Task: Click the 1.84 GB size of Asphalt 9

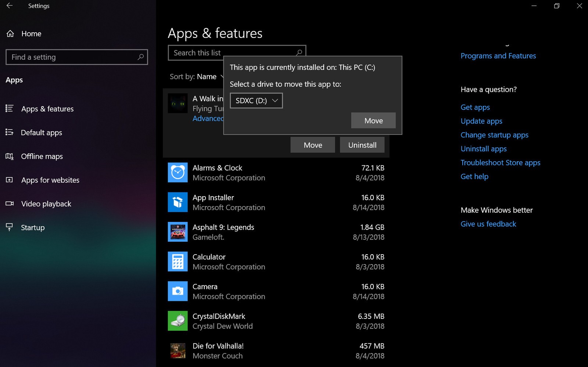Action: click(372, 227)
